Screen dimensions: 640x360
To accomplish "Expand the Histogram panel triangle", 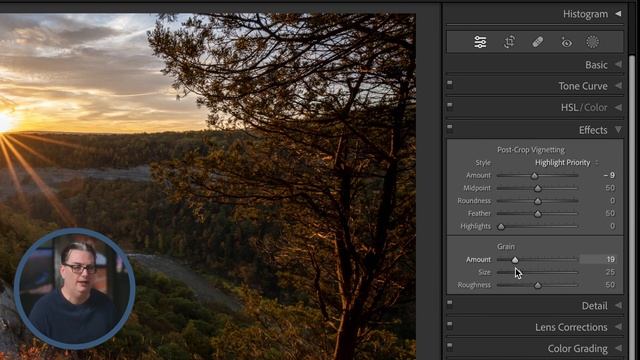I will click(x=618, y=14).
